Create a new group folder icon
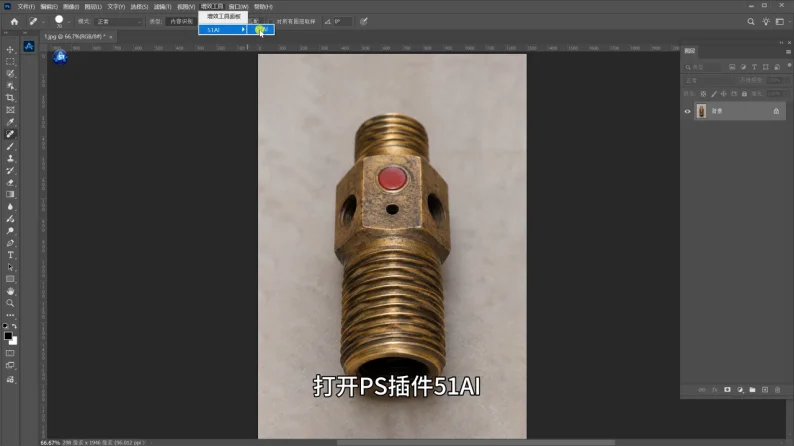The image size is (794, 447). tap(752, 390)
